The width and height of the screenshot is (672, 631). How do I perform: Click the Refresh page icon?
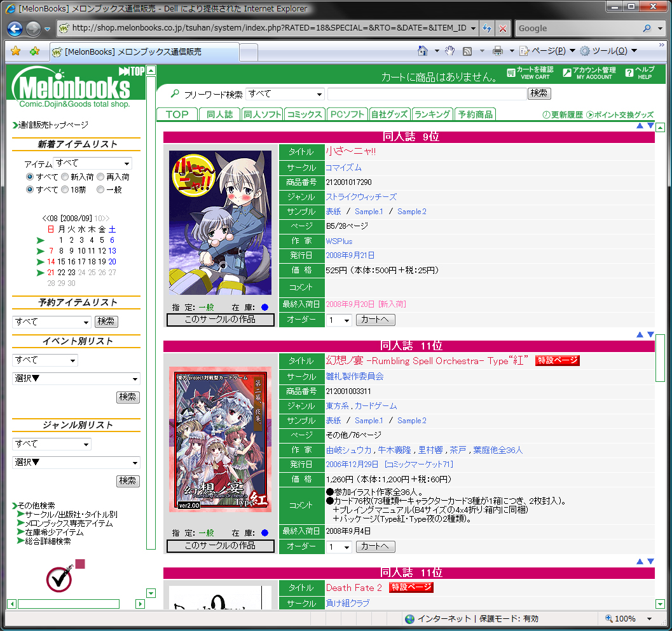486,28
